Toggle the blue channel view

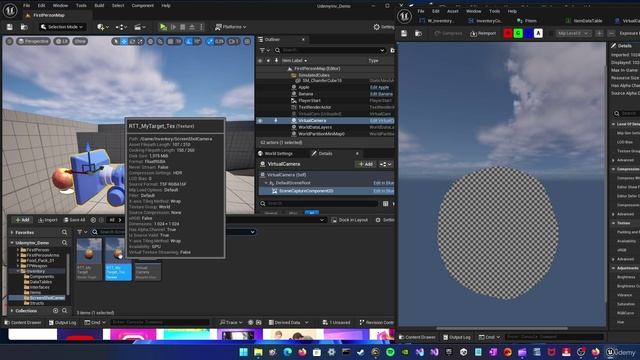[x=529, y=33]
